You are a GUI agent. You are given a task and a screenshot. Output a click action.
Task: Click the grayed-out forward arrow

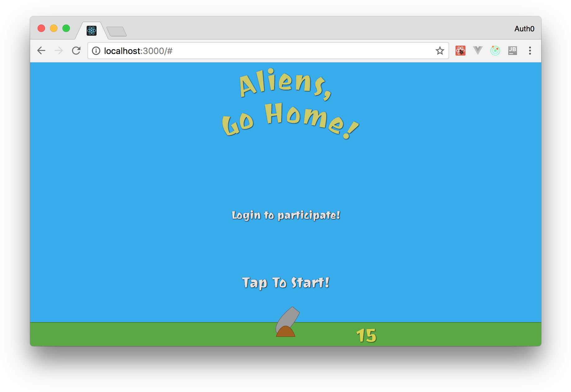(58, 50)
